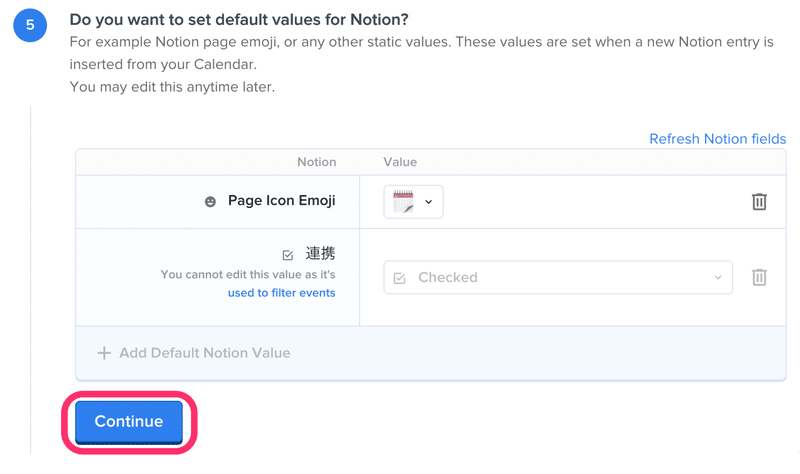Click Add Default Notion Value

pyautogui.click(x=194, y=353)
